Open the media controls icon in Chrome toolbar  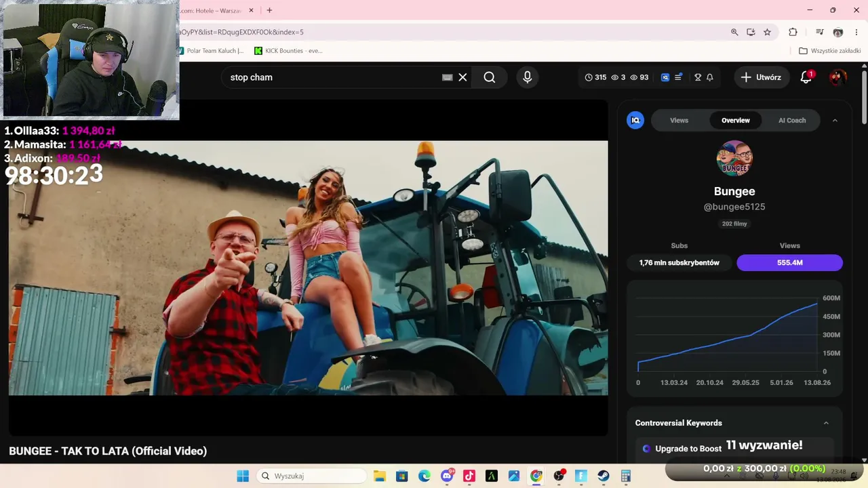(x=820, y=32)
